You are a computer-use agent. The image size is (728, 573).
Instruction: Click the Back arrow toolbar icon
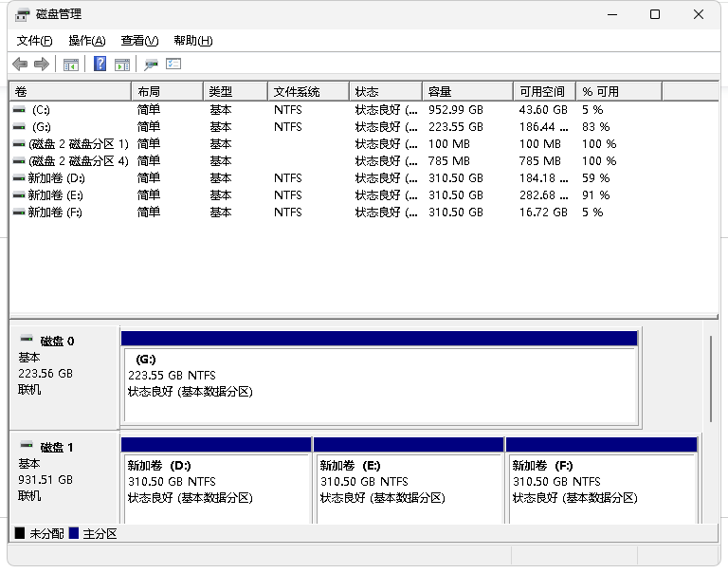(20, 64)
